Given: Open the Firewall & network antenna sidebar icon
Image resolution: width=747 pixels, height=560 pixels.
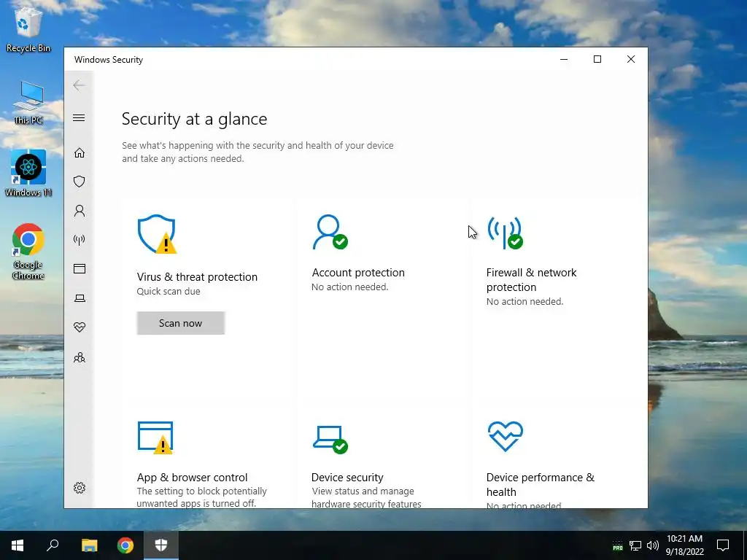Looking at the screenshot, I should click(80, 239).
